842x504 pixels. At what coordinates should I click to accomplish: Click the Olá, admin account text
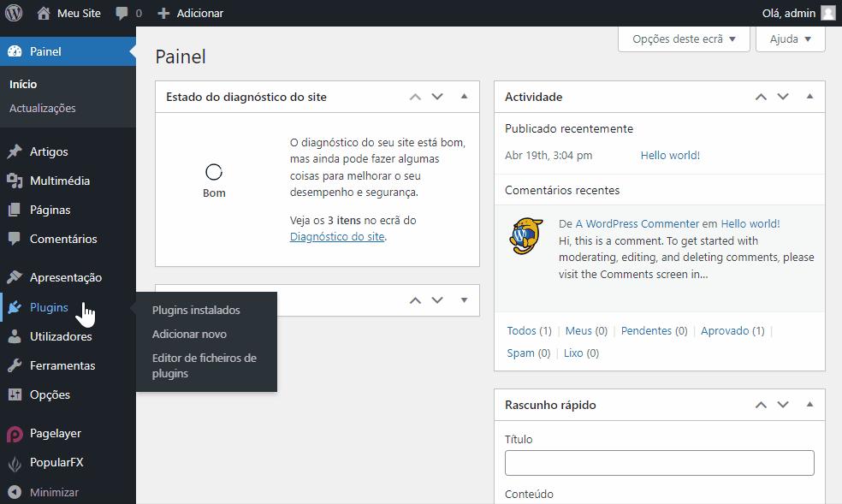[789, 14]
